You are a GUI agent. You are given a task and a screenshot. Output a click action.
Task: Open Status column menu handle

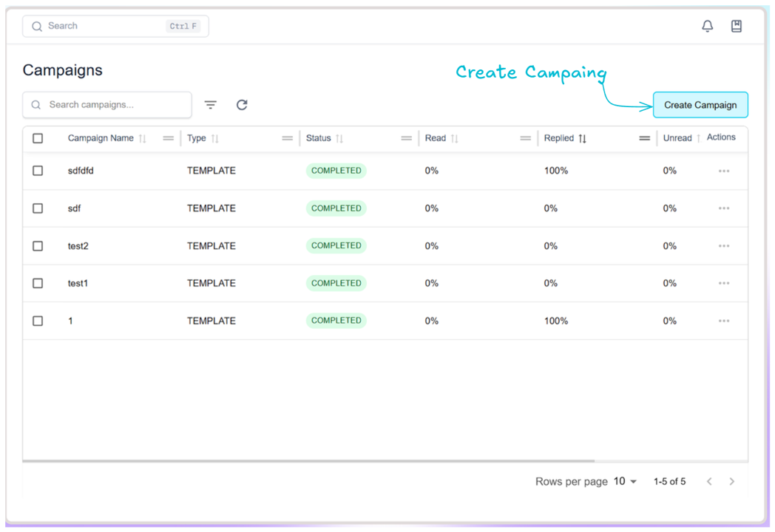tap(406, 138)
